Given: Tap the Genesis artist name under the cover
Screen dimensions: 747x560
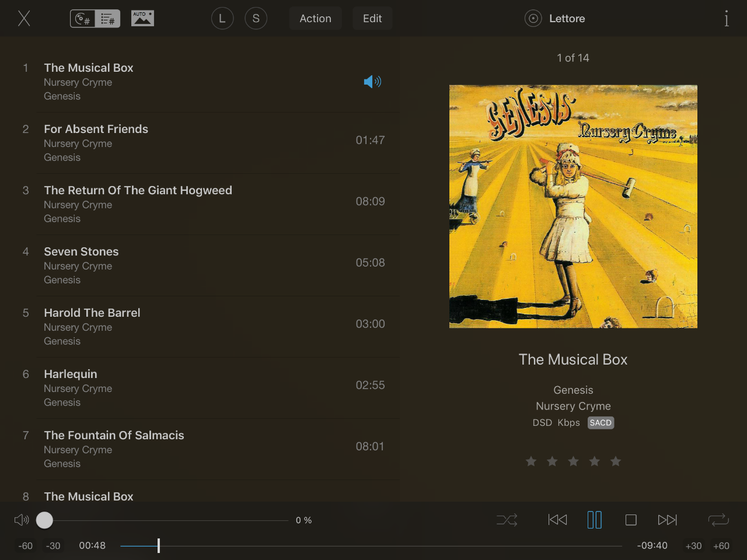Looking at the screenshot, I should [573, 390].
